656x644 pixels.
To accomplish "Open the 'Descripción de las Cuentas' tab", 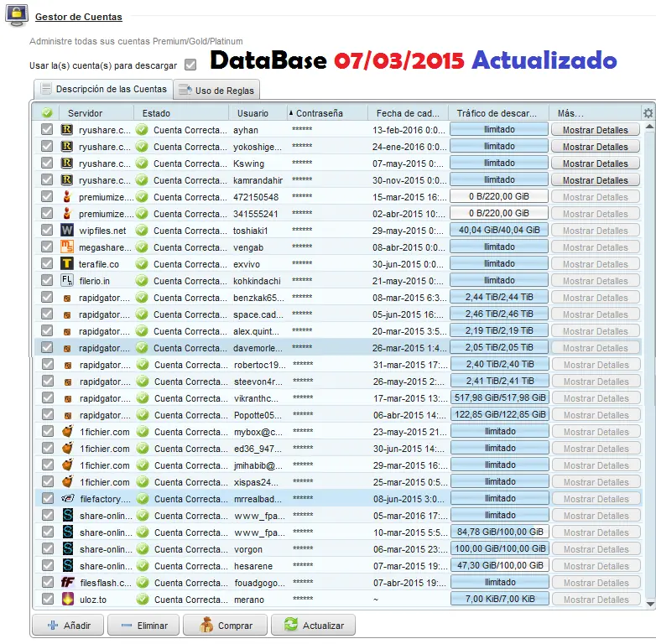I will click(103, 89).
